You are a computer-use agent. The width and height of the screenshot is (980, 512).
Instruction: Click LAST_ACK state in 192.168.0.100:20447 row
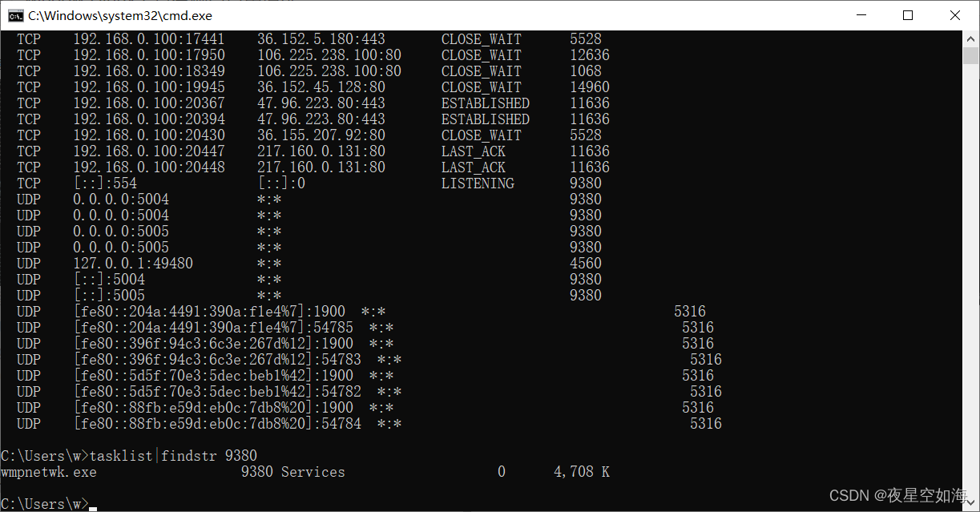pos(474,151)
